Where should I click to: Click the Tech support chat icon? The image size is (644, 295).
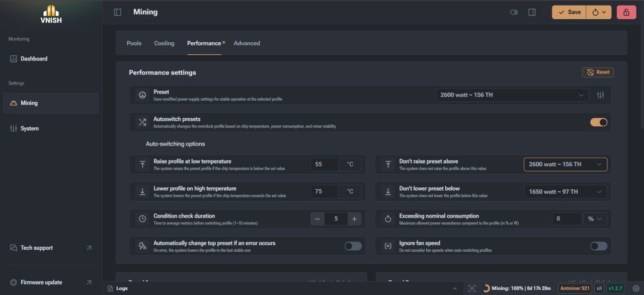click(14, 248)
